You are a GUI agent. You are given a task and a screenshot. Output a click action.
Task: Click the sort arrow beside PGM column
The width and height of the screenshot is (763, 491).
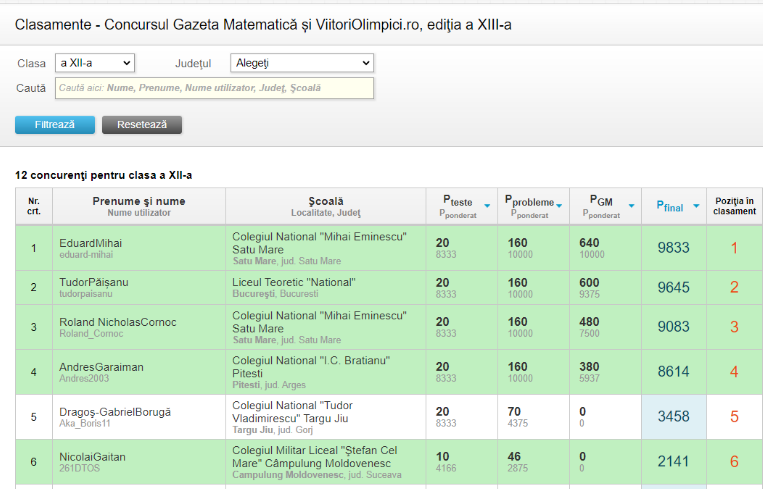pos(631,206)
